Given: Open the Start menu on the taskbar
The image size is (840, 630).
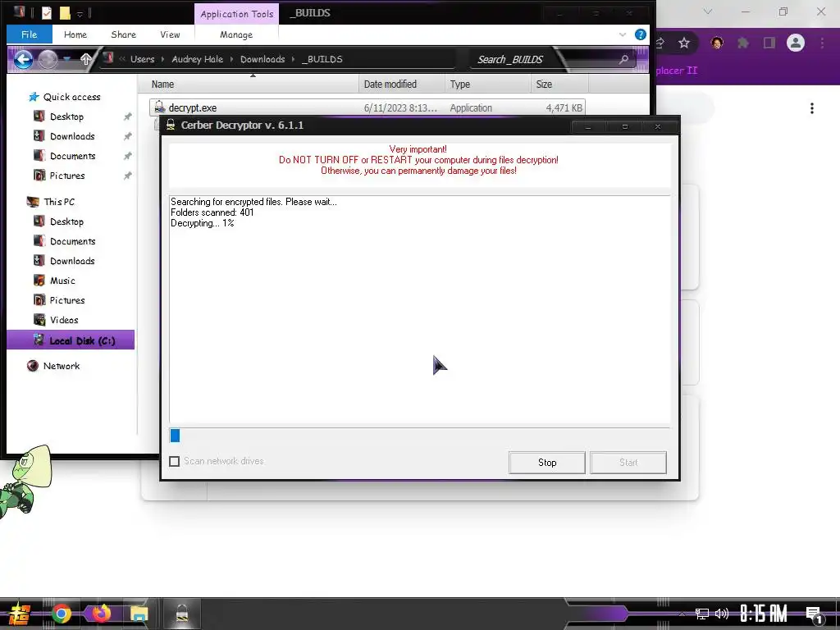Looking at the screenshot, I should click(19, 614).
